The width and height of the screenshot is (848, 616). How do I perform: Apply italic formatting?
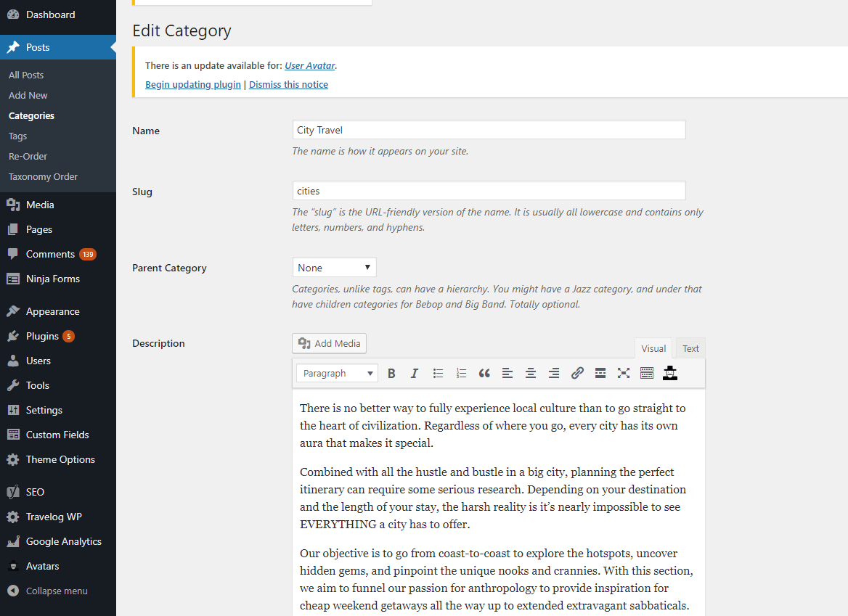click(x=415, y=372)
